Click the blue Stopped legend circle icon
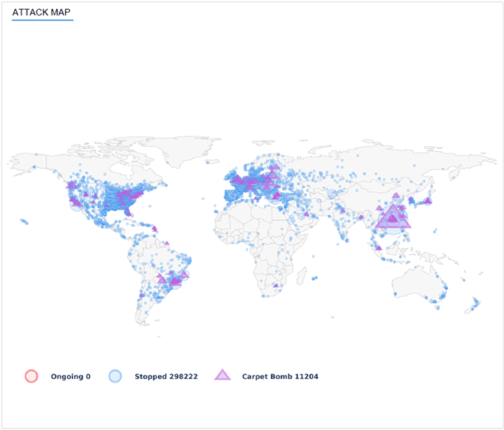This screenshot has height=430, width=504. point(115,376)
